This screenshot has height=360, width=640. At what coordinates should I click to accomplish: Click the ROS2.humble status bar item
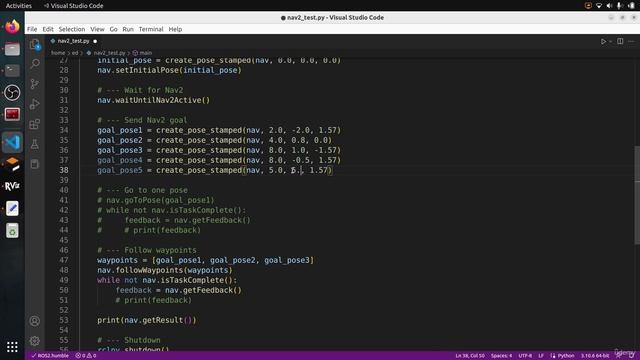point(50,356)
